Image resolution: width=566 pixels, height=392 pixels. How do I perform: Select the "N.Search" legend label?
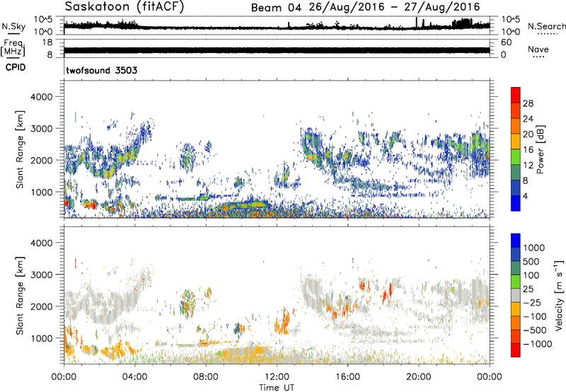[x=546, y=26]
